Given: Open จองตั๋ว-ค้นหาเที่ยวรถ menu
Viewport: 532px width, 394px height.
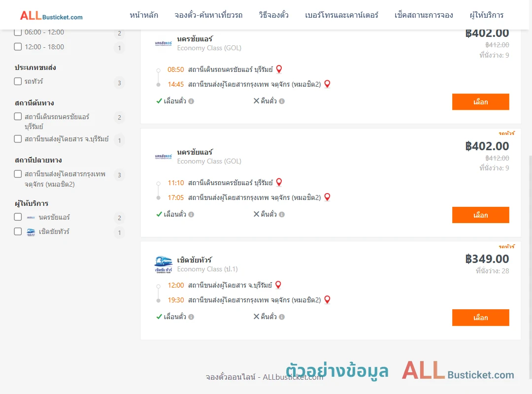Looking at the screenshot, I should point(208,15).
